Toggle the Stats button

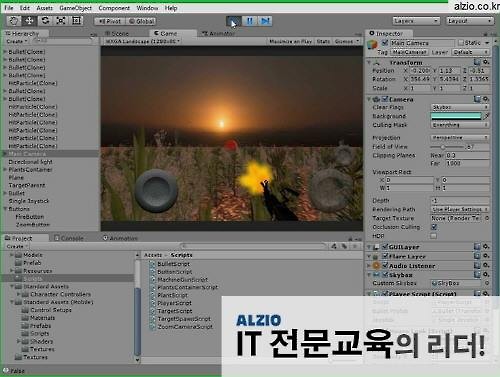[323, 41]
